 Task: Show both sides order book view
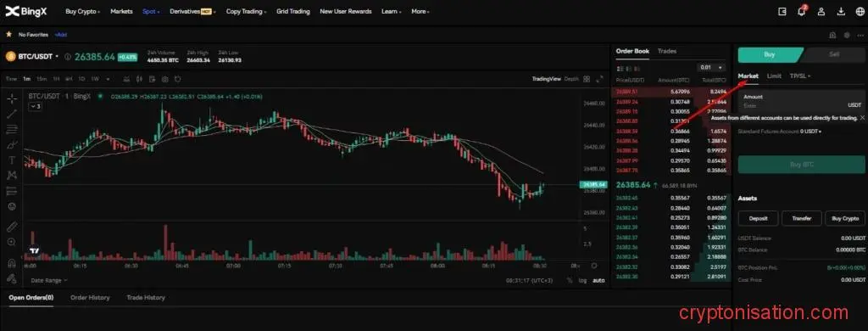point(620,68)
